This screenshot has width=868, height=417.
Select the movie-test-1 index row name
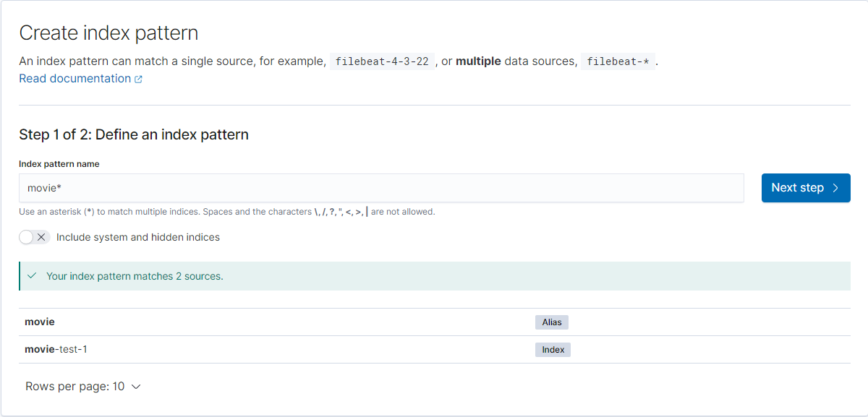coord(56,349)
